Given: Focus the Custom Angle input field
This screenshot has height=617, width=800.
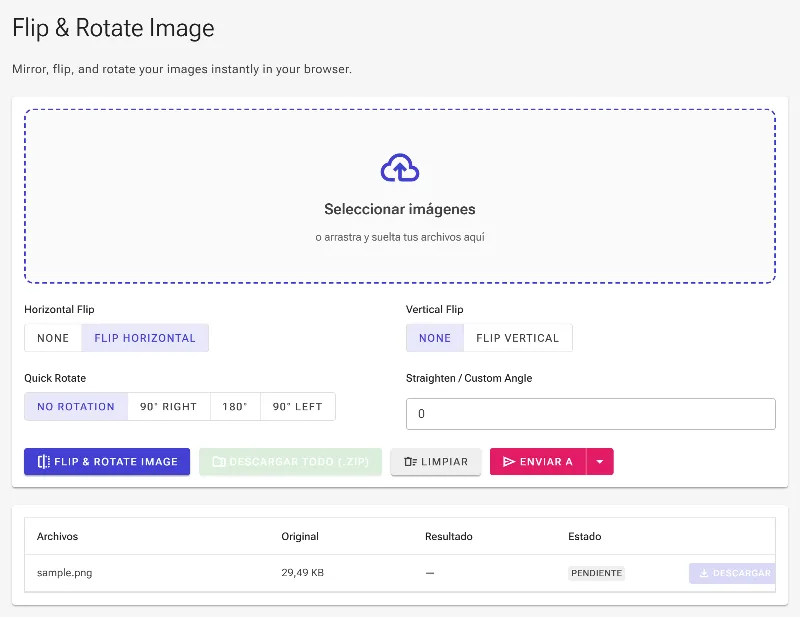Looking at the screenshot, I should point(591,414).
